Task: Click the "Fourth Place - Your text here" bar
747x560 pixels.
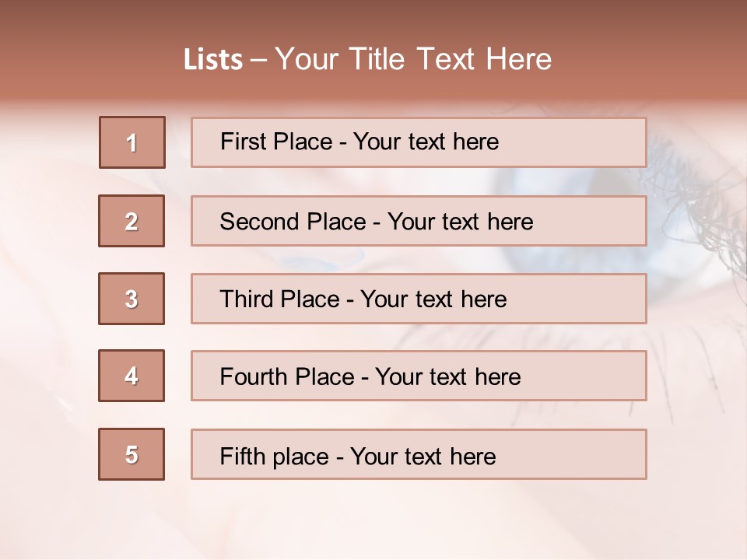Action: [419, 376]
